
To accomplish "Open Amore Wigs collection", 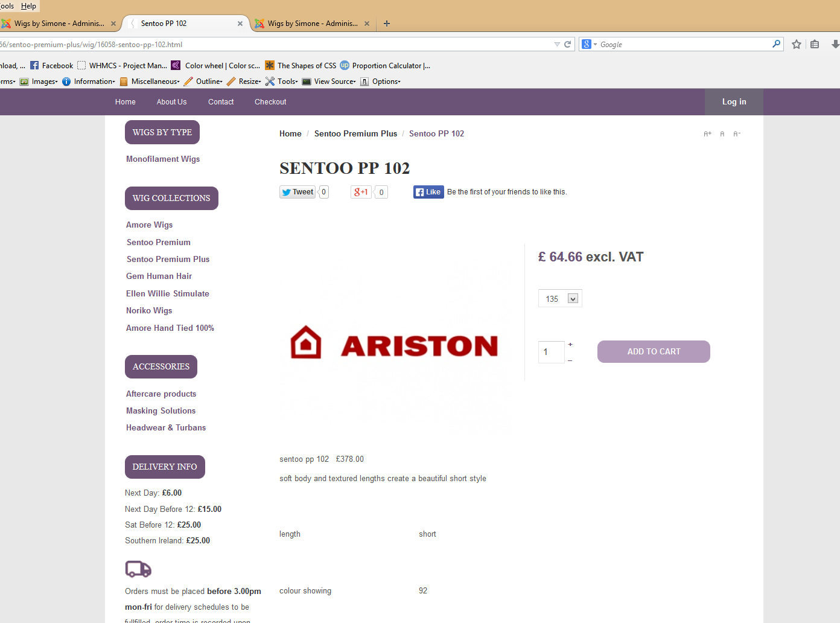I will pyautogui.click(x=149, y=225).
